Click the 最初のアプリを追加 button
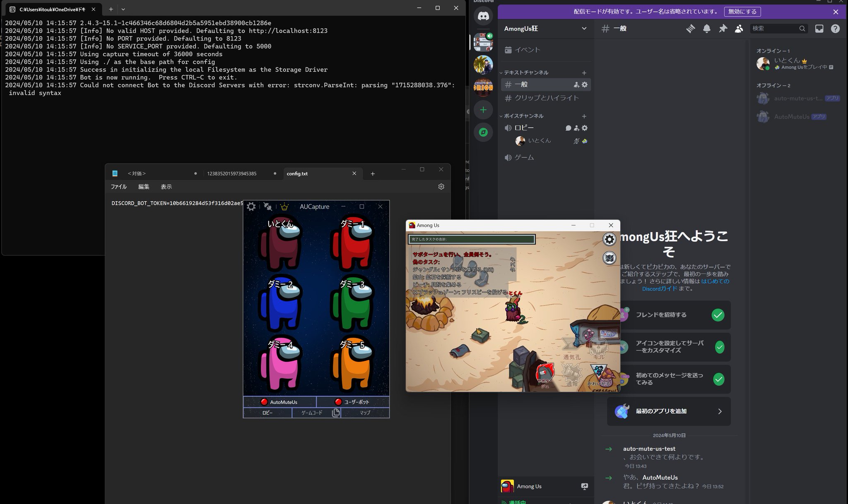 pos(668,411)
